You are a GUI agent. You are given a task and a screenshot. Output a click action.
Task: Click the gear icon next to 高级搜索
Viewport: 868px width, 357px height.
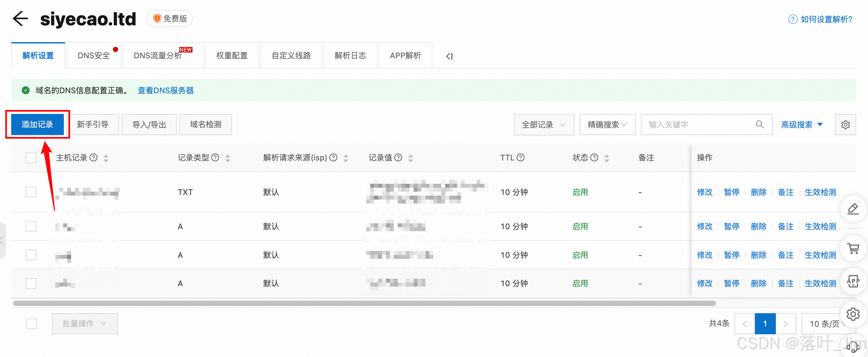[x=845, y=125]
